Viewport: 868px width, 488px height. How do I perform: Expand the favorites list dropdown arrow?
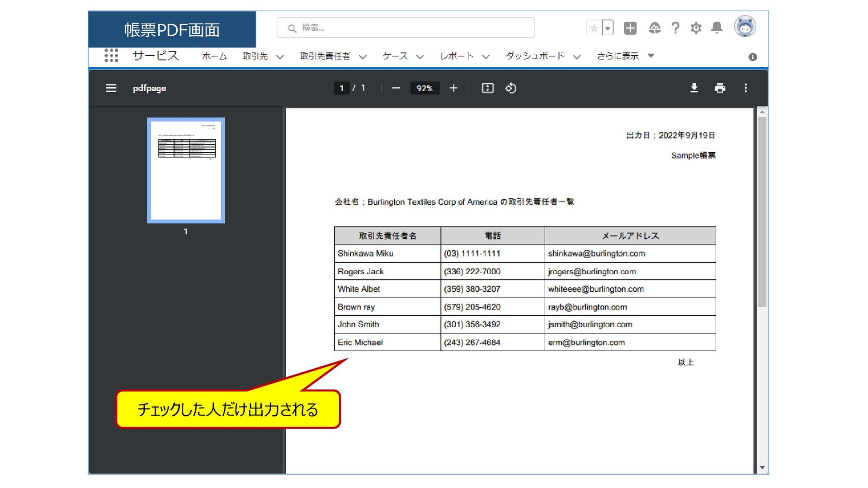pyautogui.click(x=608, y=28)
